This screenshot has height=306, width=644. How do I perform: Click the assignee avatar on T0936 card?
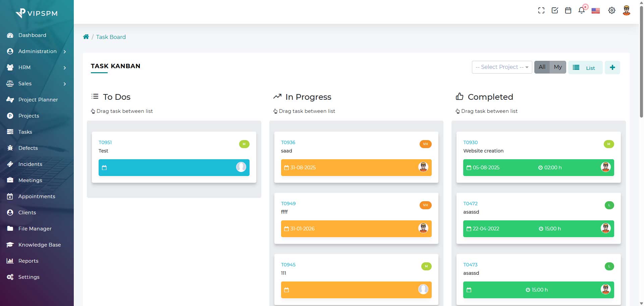423,167
